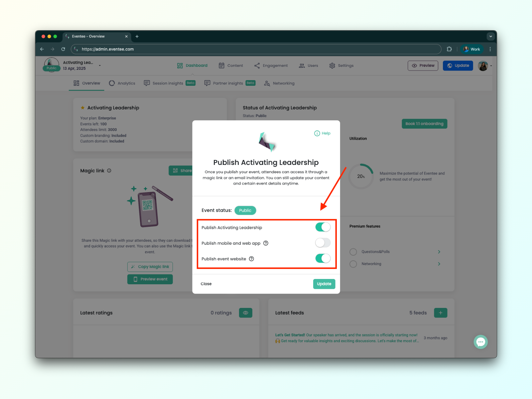Click Copy Magic link button

coord(150,267)
